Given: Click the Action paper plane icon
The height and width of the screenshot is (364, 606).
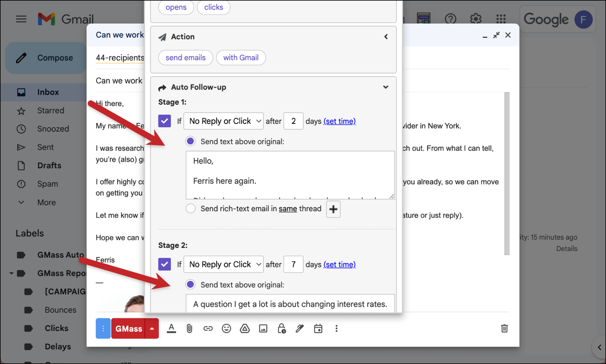Looking at the screenshot, I should click(x=162, y=37).
